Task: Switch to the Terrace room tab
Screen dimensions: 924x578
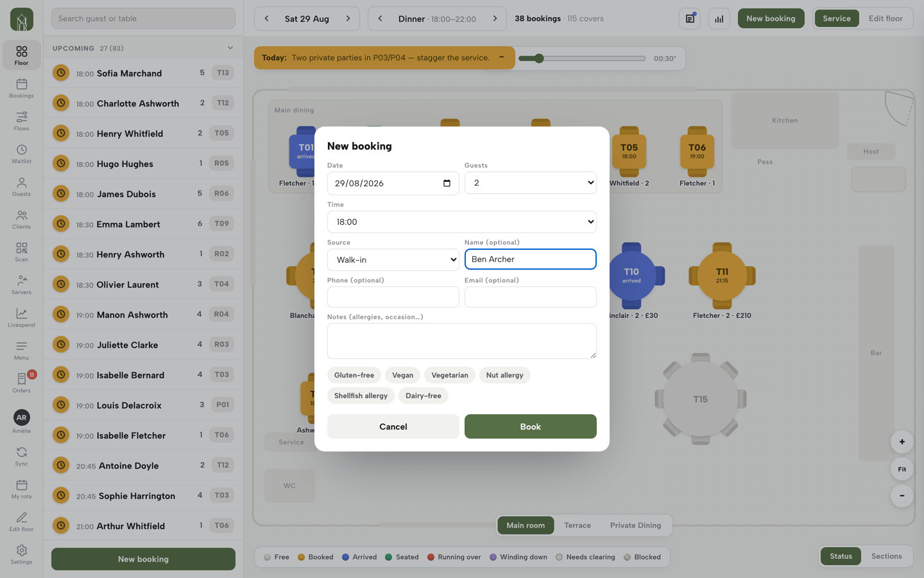Action: 577,525
